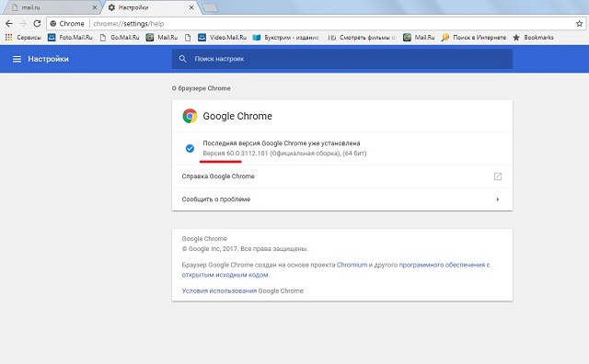This screenshot has height=364, width=589.
Task: Open the Сервисы apps shortcut
Action: [23, 37]
